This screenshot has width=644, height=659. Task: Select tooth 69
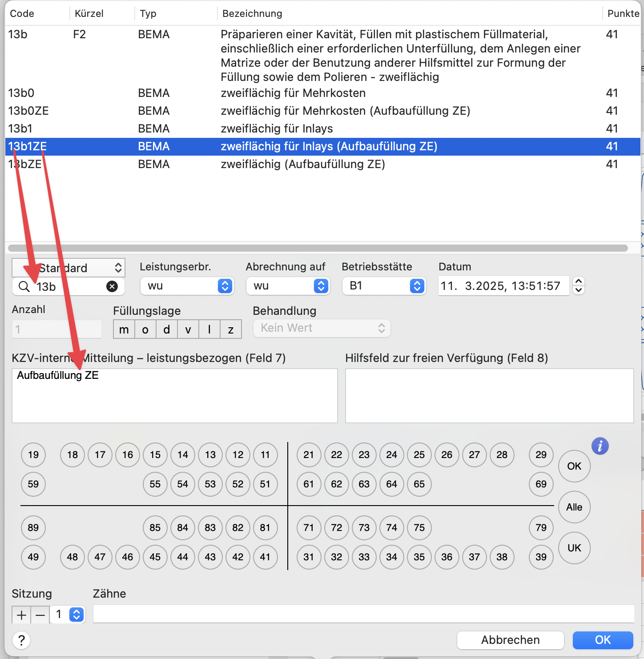point(541,484)
